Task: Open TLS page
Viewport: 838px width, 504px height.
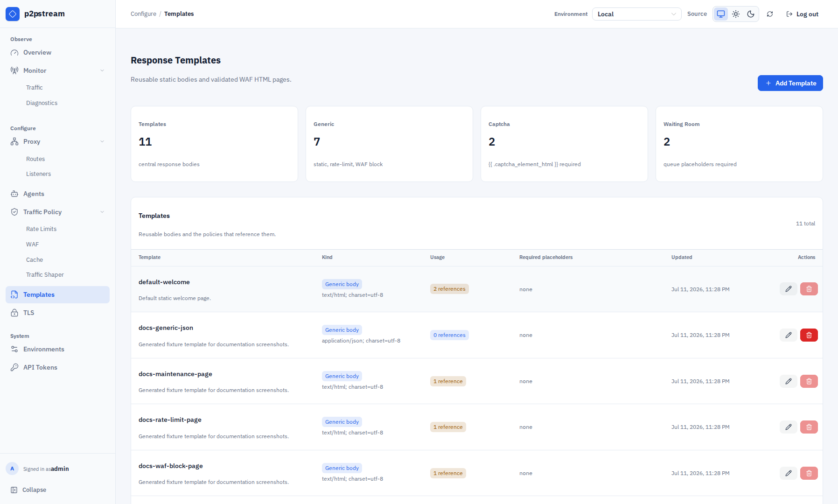Action: [x=57, y=313]
